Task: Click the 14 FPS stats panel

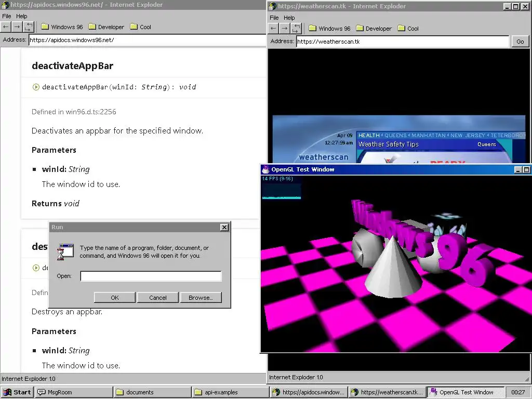Action: [281, 187]
